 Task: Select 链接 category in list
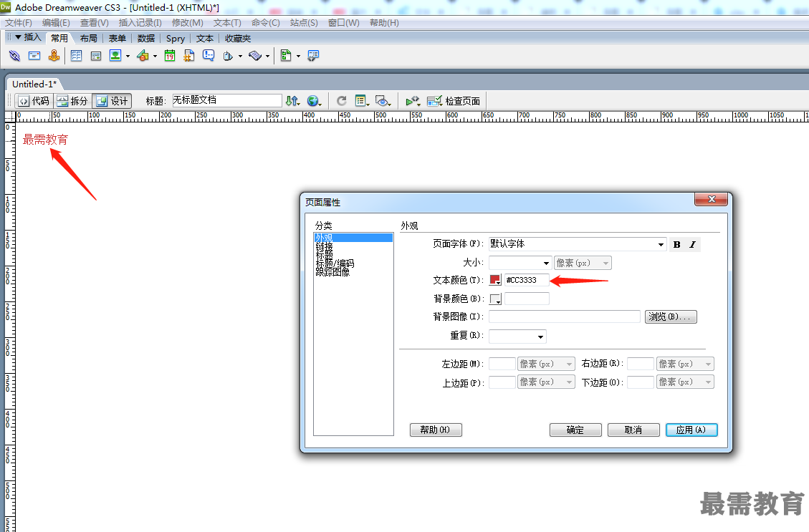click(325, 248)
